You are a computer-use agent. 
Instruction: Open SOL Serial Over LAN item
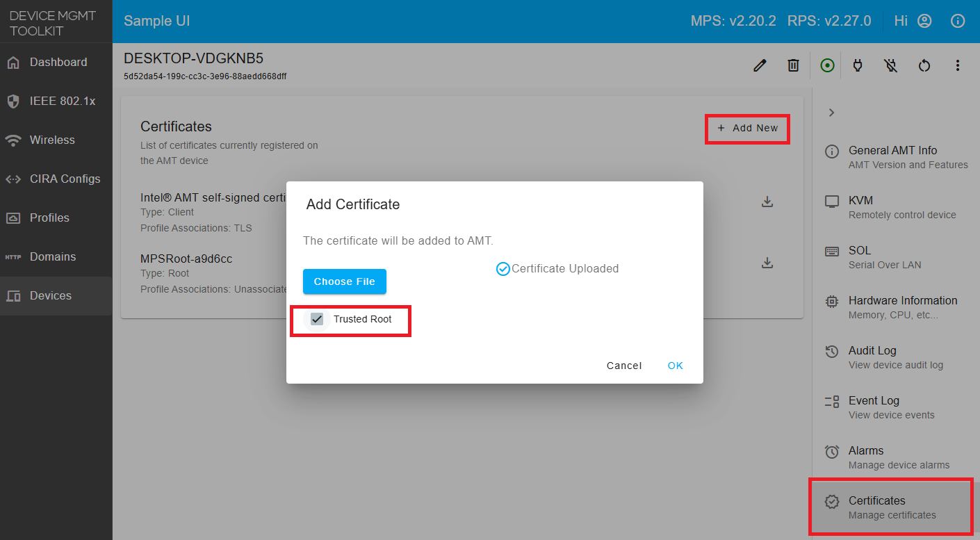click(x=896, y=257)
